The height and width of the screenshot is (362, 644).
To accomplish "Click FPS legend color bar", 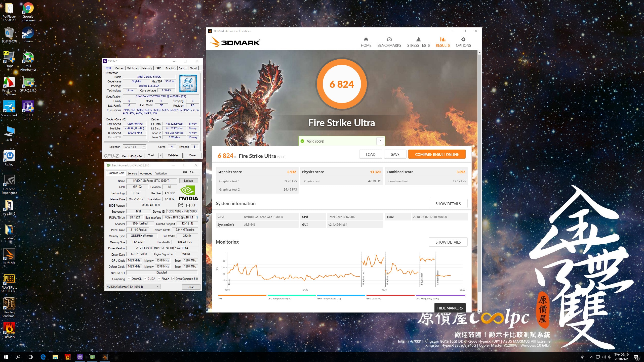I will point(242,296).
